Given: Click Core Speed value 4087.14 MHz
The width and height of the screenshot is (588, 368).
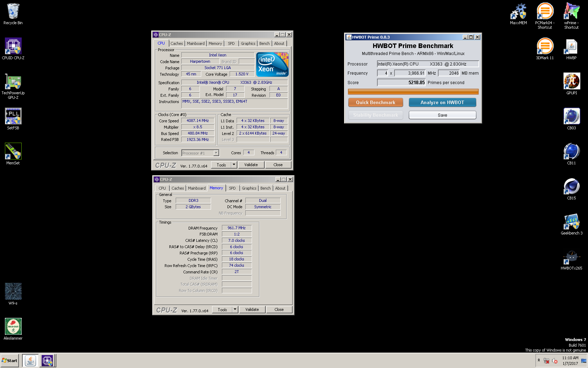Looking at the screenshot, I should pyautogui.click(x=198, y=121).
